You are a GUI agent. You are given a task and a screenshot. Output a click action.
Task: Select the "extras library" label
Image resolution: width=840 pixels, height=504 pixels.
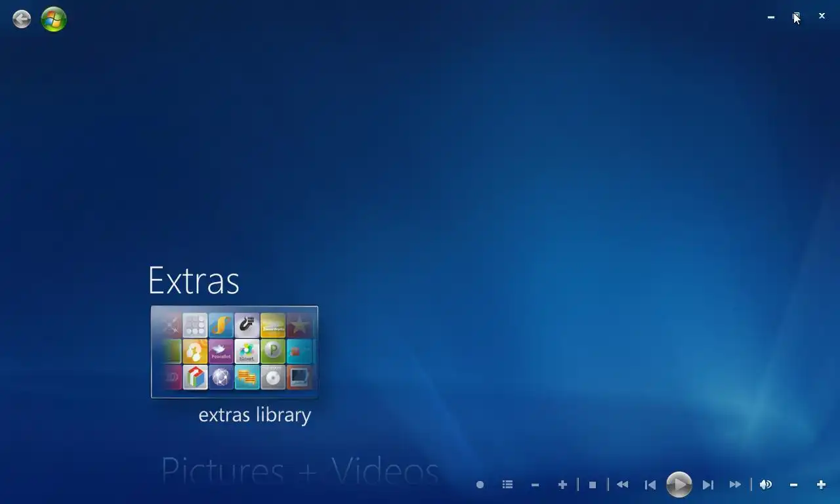point(255,415)
